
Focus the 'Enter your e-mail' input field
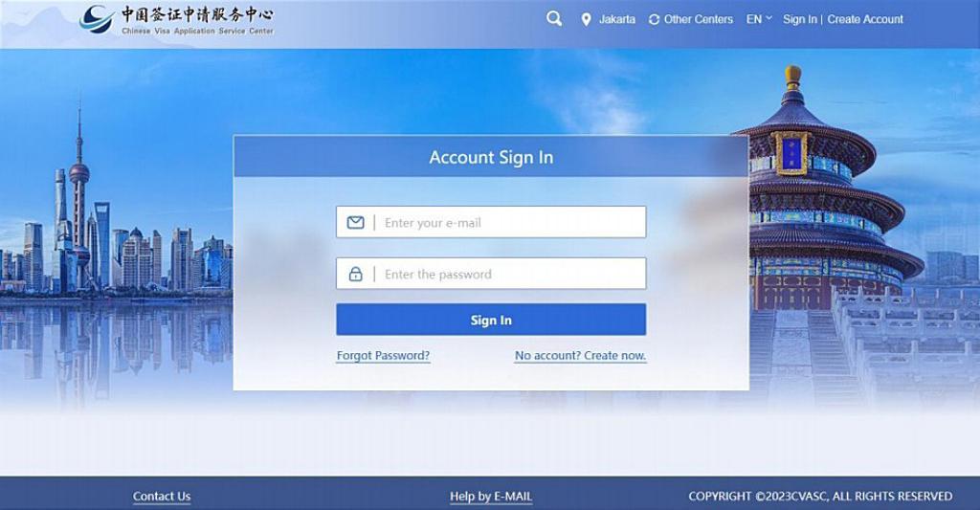(x=491, y=222)
